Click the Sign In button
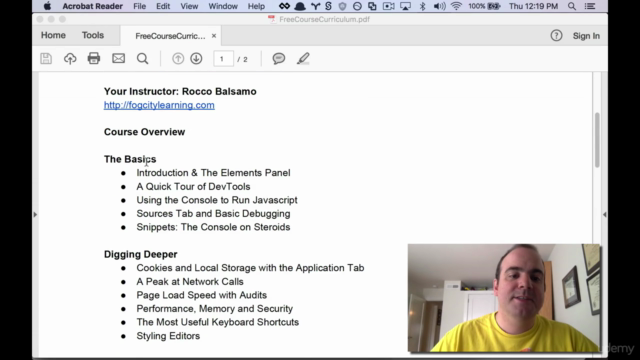640x360 pixels. [586, 36]
